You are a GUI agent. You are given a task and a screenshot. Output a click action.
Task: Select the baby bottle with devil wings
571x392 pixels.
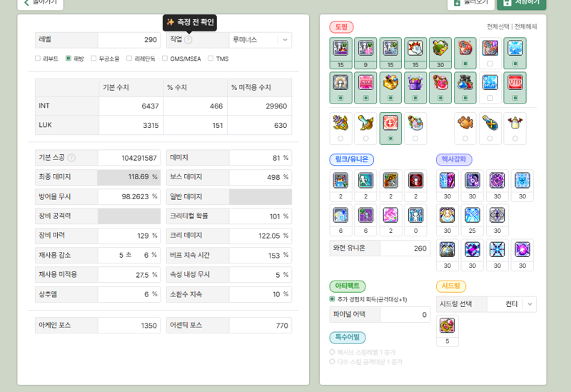pyautogui.click(x=515, y=129)
